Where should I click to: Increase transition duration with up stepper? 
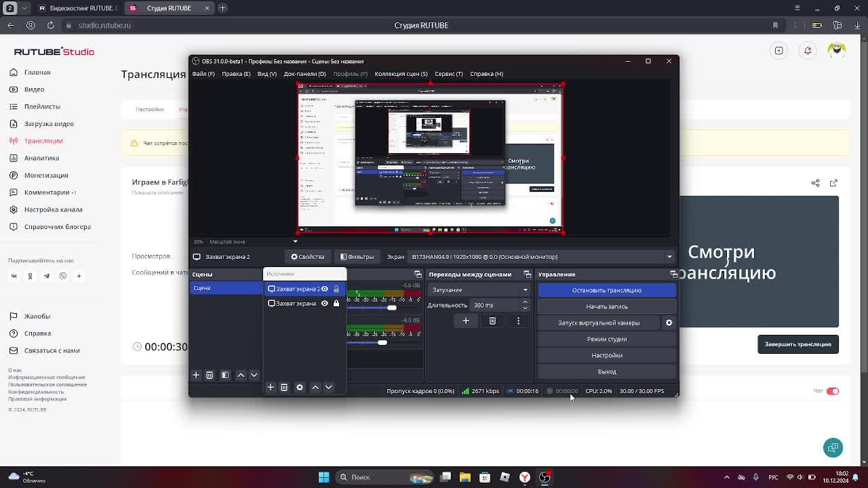point(525,302)
